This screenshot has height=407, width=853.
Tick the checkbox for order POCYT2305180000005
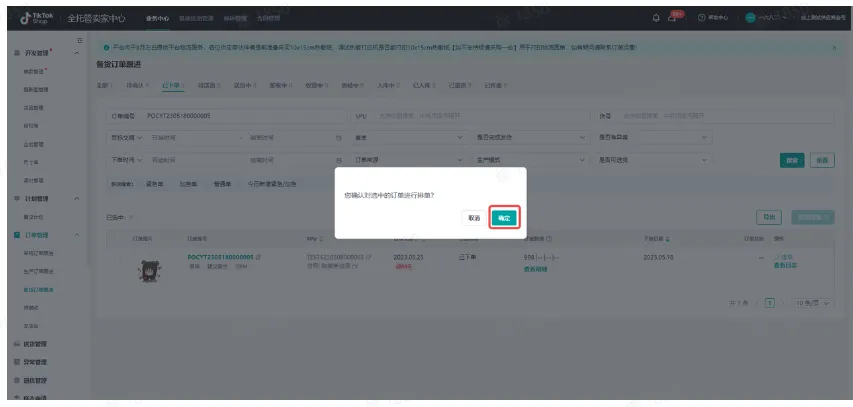click(119, 257)
